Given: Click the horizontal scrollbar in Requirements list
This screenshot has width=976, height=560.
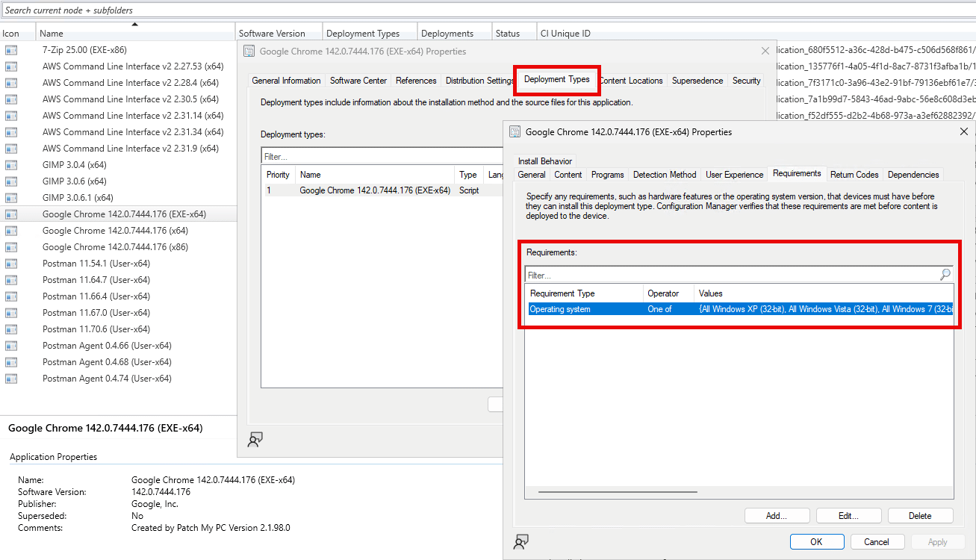Looking at the screenshot, I should coord(618,492).
